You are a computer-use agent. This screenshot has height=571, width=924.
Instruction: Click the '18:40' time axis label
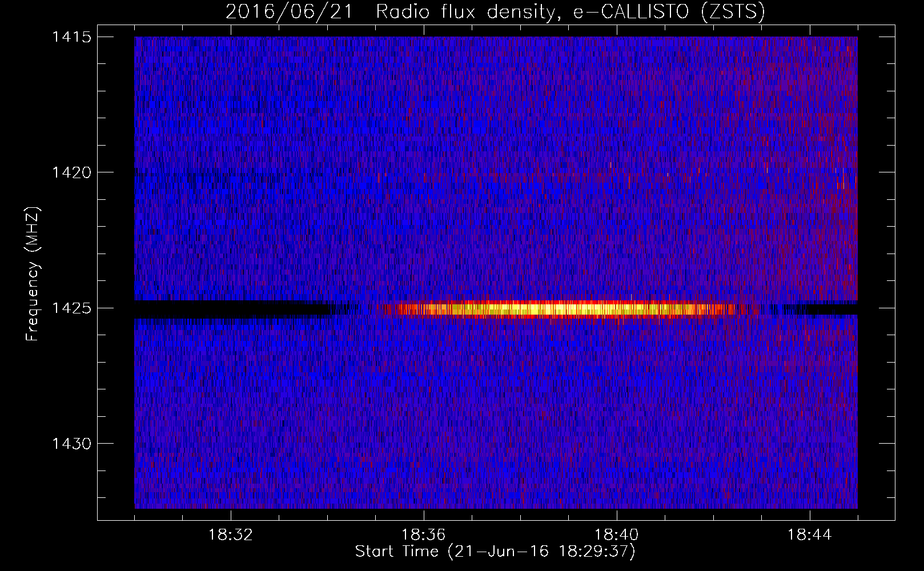(x=617, y=535)
